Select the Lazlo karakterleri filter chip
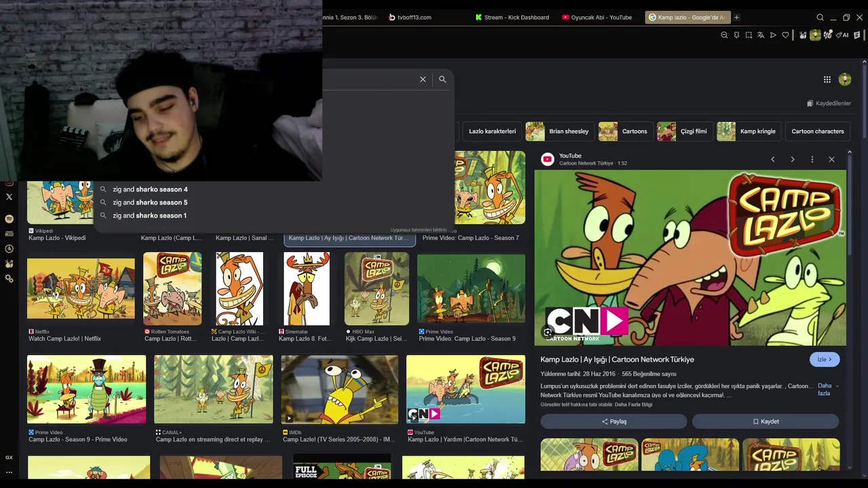This screenshot has height=488, width=868. pos(492,131)
